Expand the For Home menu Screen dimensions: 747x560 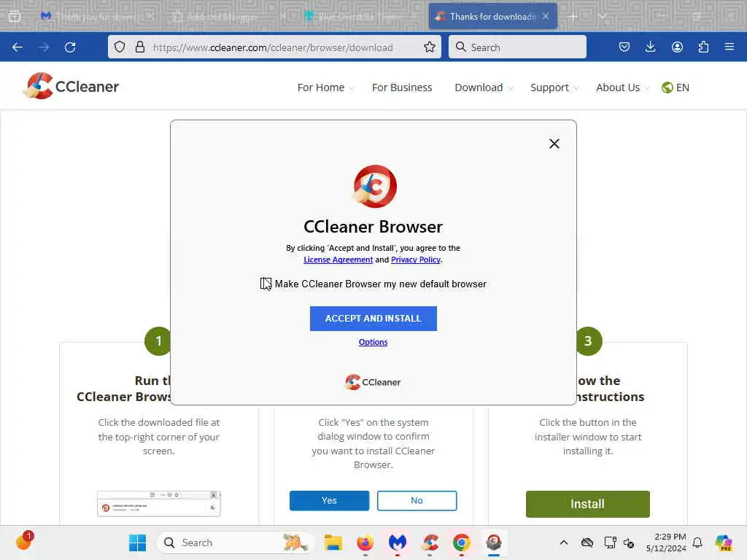point(325,87)
